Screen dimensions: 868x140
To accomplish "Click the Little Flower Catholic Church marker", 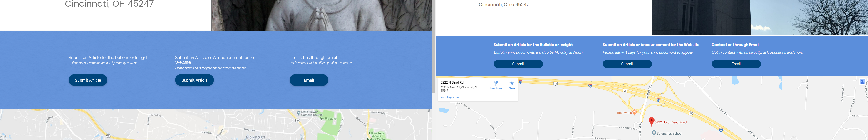I will click(298, 113).
